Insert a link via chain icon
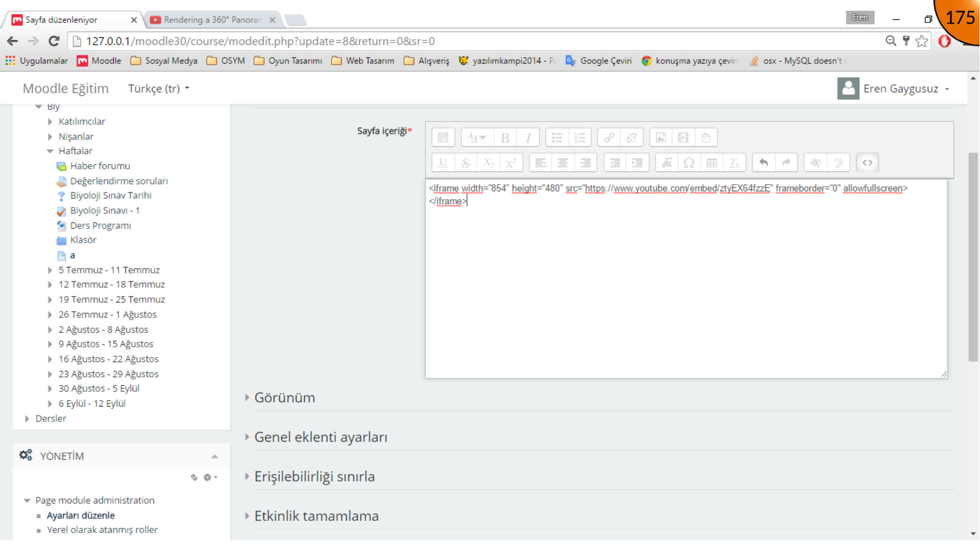Screen dimensions: 980x551 click(609, 138)
